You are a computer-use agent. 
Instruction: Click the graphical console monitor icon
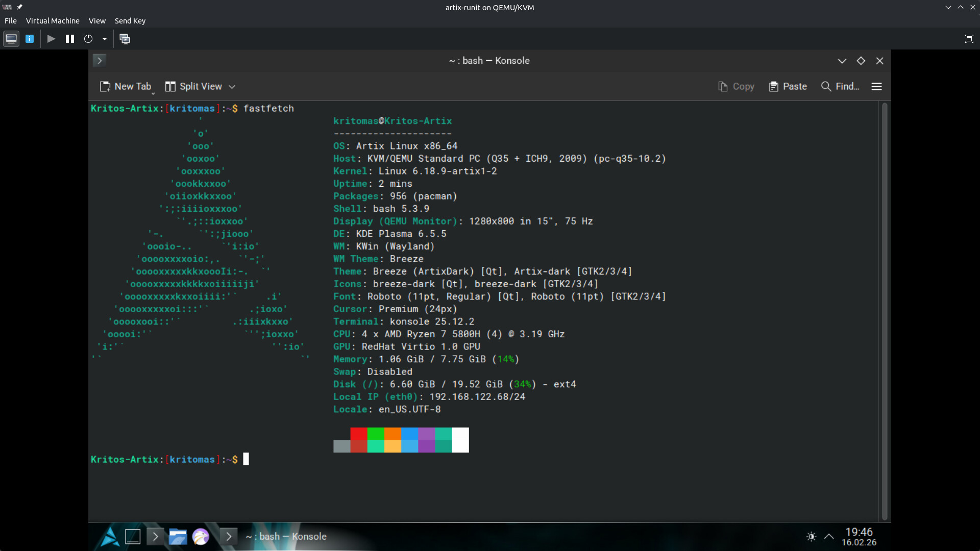(x=11, y=39)
